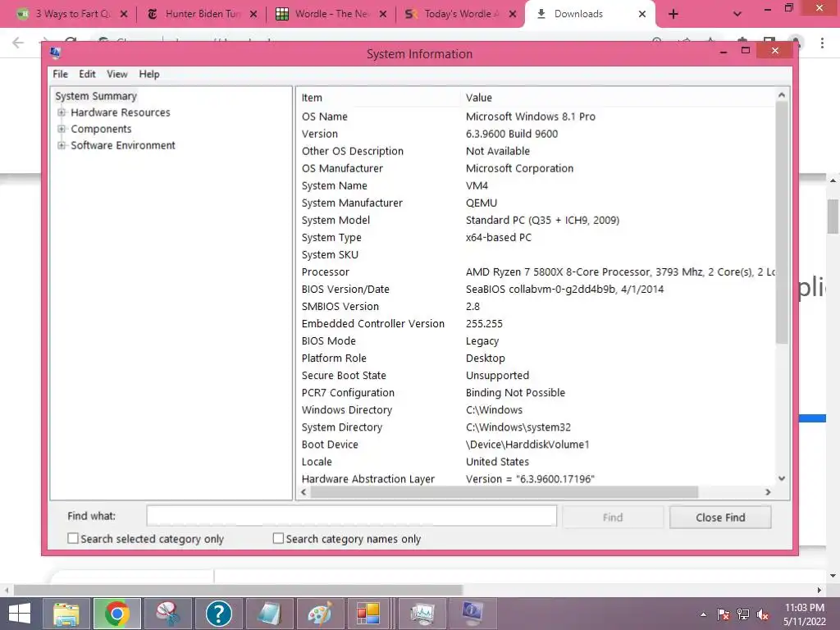Open File Explorer from the taskbar
This screenshot has width=840, height=630.
tap(66, 614)
